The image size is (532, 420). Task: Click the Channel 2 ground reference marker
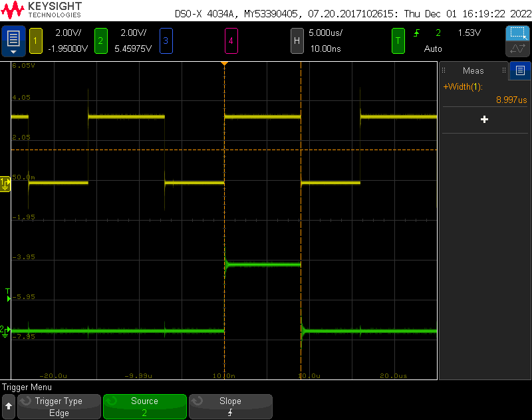coord(5,331)
